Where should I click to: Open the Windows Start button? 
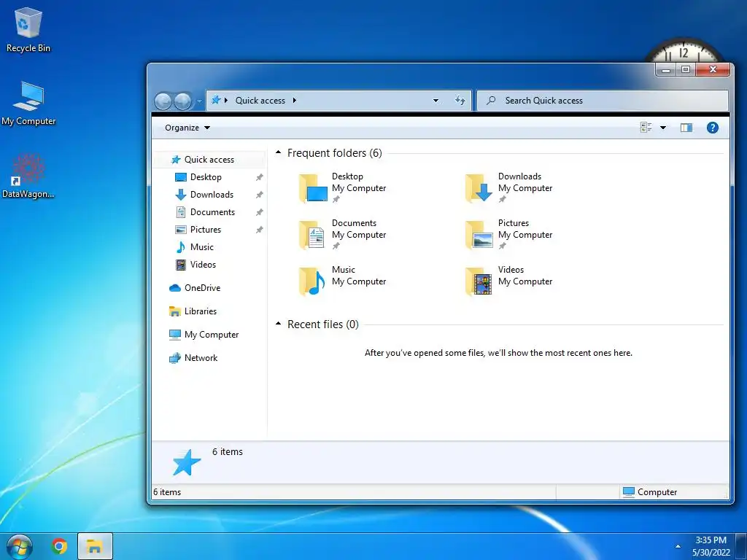click(x=19, y=546)
